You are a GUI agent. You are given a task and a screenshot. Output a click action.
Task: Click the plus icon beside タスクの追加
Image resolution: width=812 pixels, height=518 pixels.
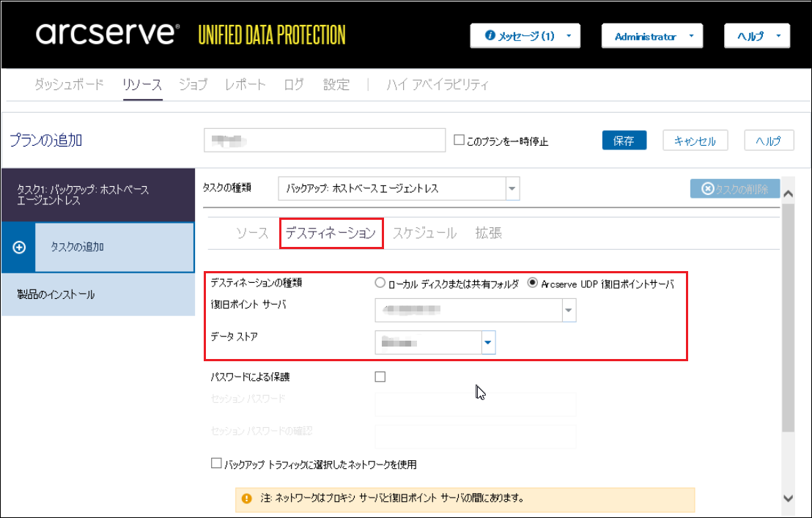point(19,248)
